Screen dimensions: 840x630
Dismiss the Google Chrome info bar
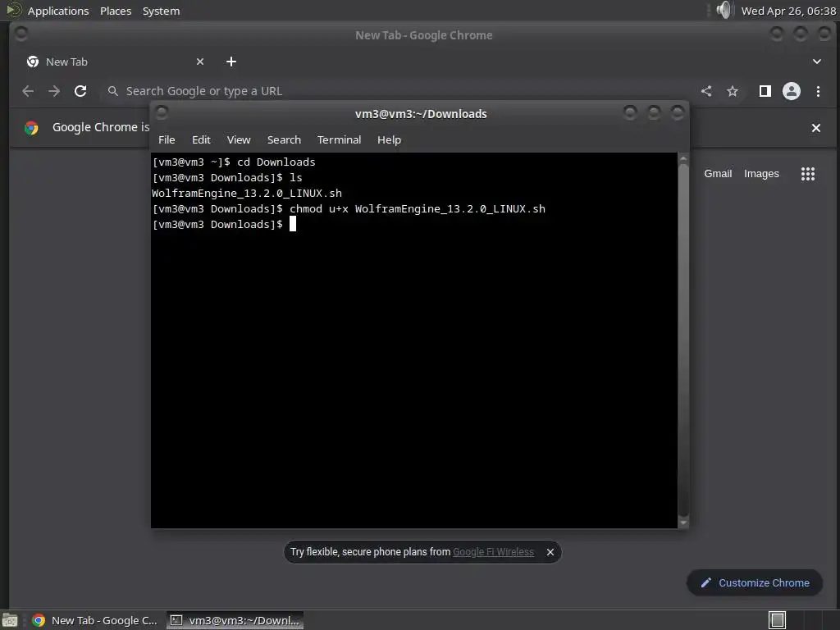click(x=816, y=128)
